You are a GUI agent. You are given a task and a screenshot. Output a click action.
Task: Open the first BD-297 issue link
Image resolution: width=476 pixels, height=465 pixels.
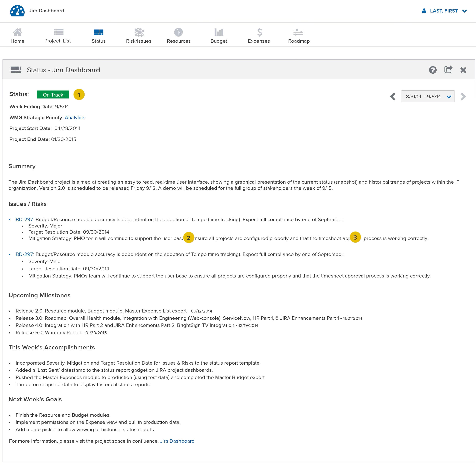24,220
